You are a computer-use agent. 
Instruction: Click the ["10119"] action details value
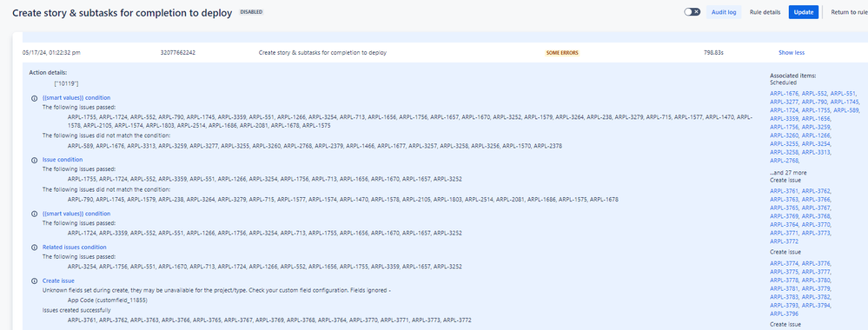pos(66,83)
